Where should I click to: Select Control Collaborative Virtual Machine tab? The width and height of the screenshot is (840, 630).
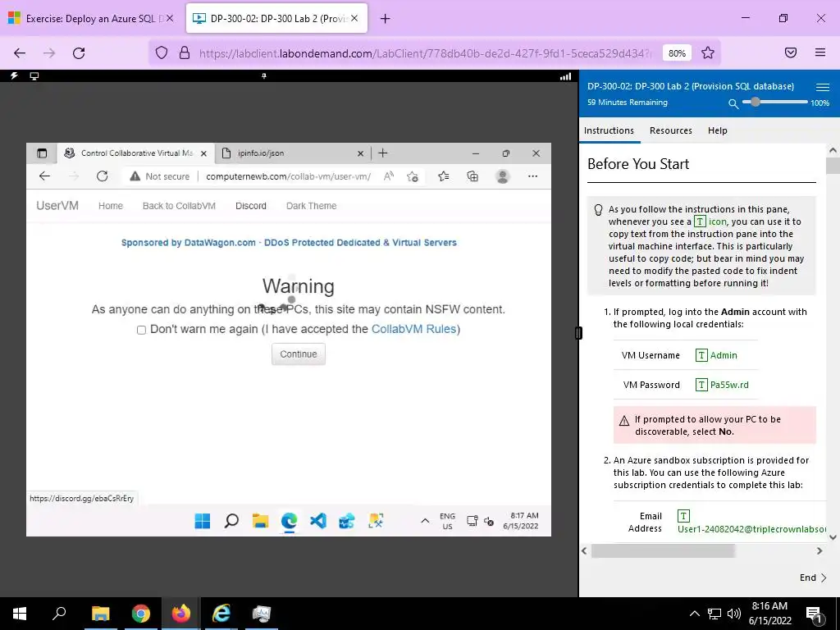coord(136,153)
